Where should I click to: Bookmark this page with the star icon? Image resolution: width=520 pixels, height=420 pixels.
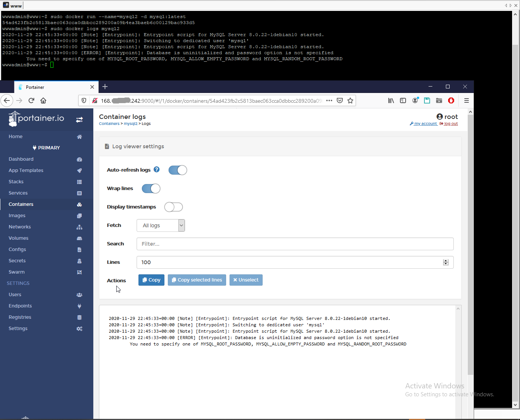(350, 100)
